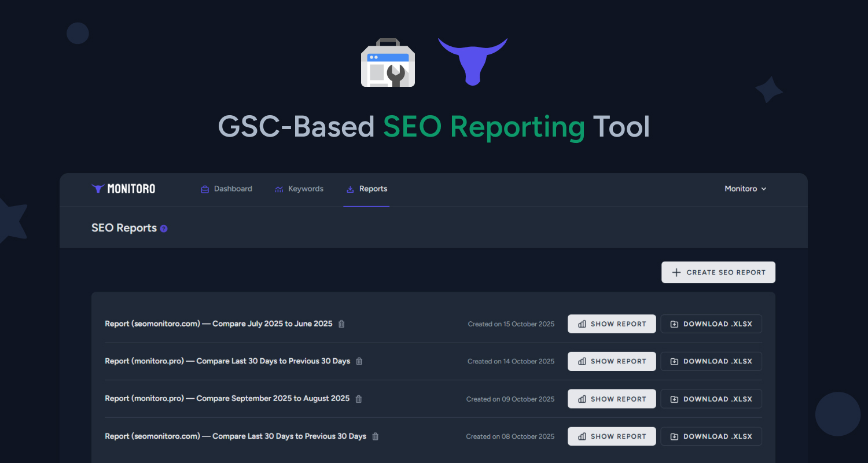Click the Create SEO Report button
The height and width of the screenshot is (463, 868).
[718, 272]
